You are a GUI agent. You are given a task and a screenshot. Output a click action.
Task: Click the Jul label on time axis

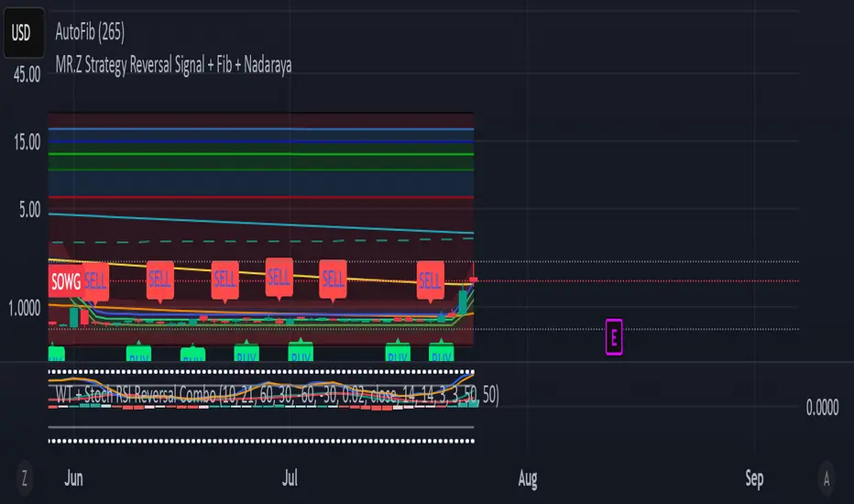point(290,478)
